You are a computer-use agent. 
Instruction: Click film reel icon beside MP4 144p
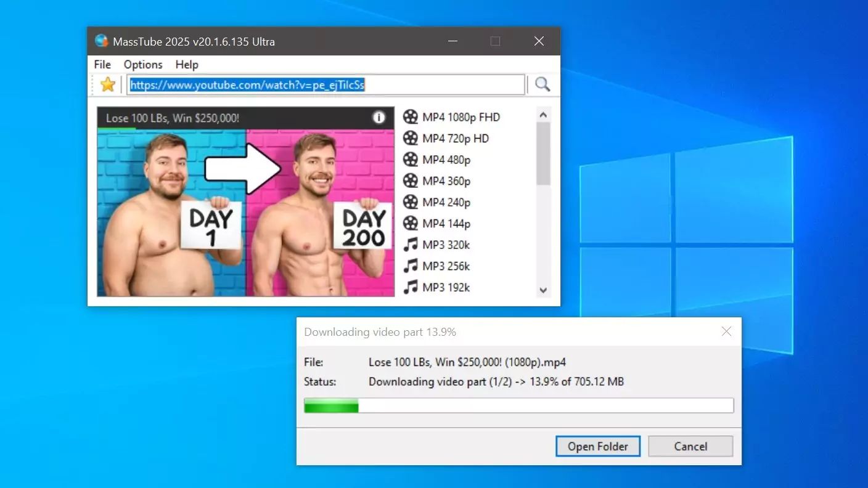click(411, 224)
